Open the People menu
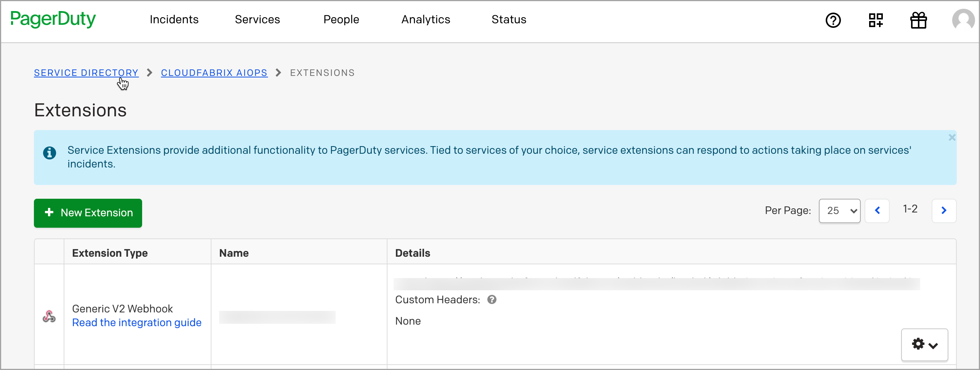 [x=341, y=19]
